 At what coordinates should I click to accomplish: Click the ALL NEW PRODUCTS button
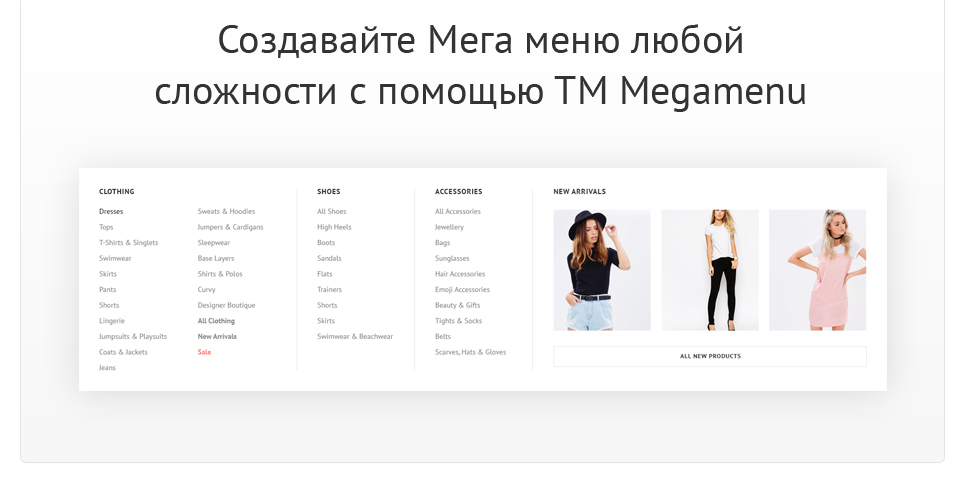coord(710,357)
